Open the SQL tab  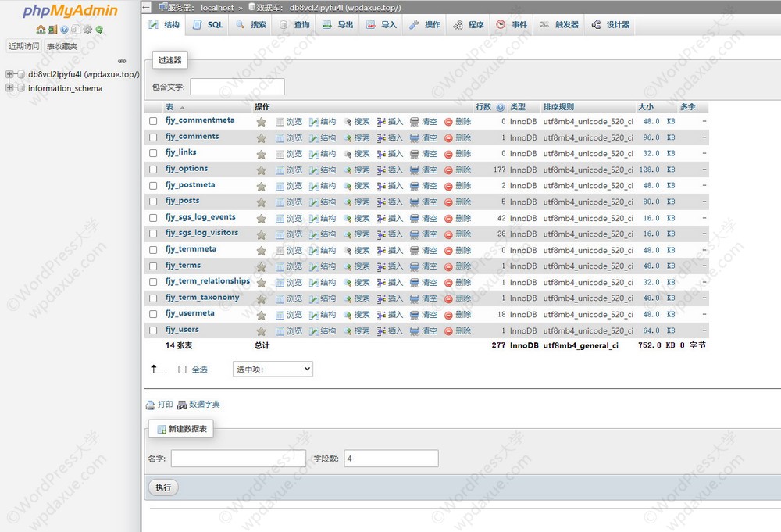pos(208,24)
